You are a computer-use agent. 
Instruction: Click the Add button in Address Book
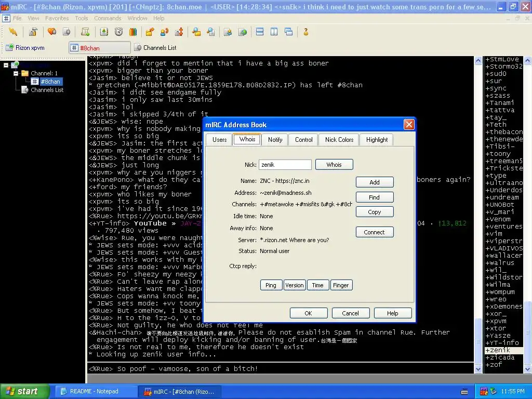[375, 182]
